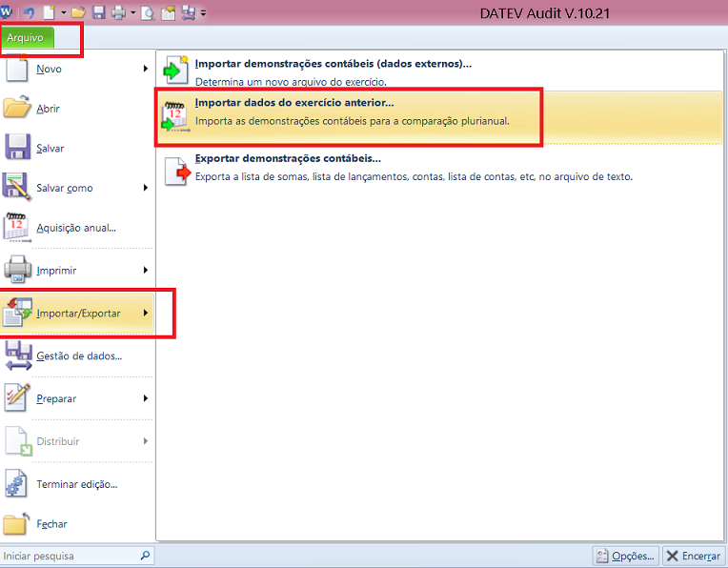The height and width of the screenshot is (568, 728).
Task: Click the printer icon in quick access toolbar
Action: tap(118, 12)
